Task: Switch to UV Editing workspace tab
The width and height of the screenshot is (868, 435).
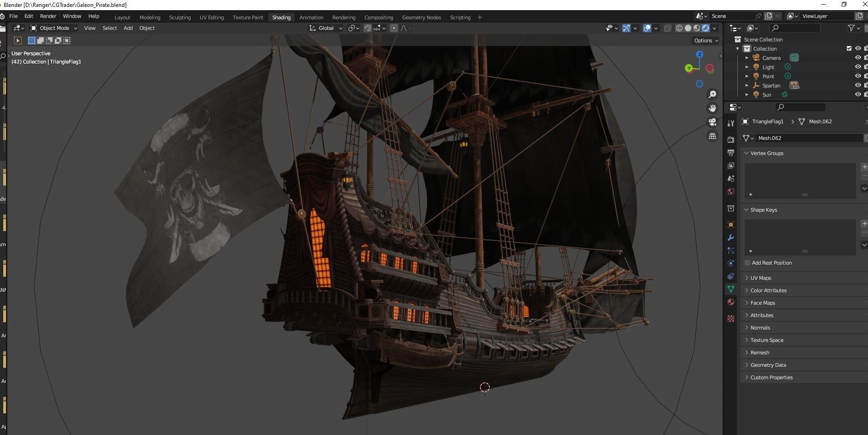Action: coord(212,17)
